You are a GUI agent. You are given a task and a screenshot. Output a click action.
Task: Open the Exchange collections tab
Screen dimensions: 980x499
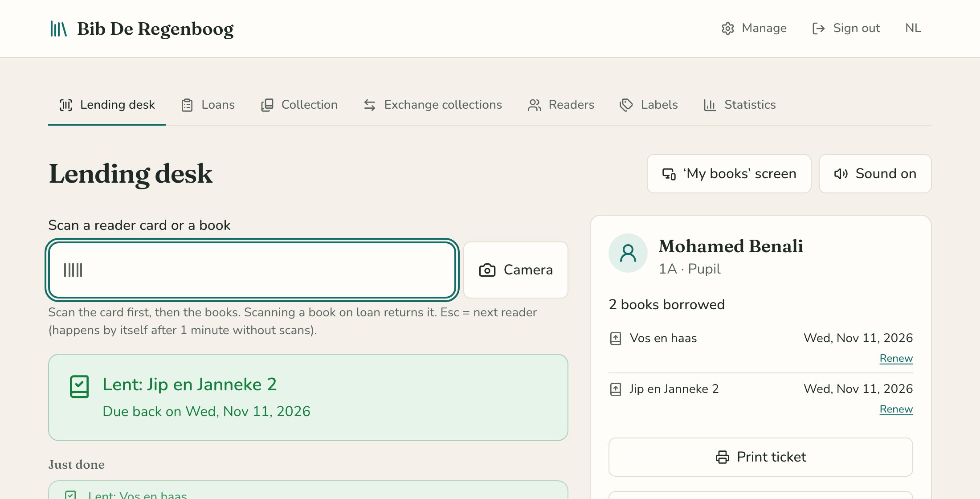433,105
